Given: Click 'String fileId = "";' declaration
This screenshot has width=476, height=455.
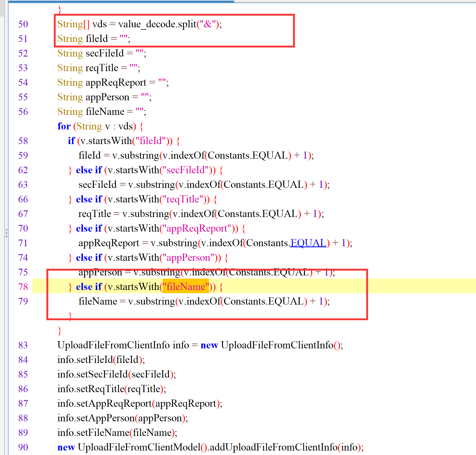Looking at the screenshot, I should point(94,39).
